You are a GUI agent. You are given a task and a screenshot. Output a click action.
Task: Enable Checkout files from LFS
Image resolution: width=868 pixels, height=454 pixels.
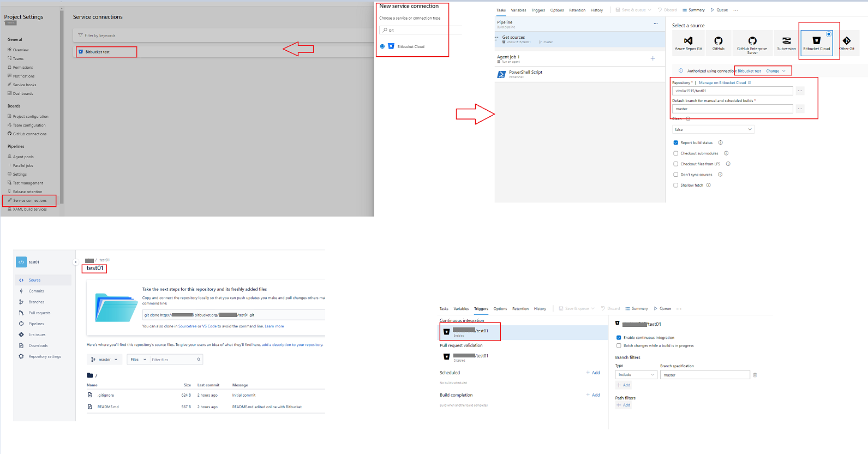675,164
